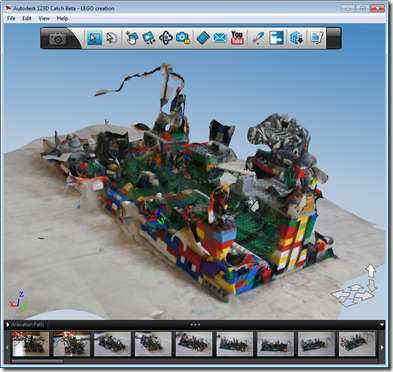The height and width of the screenshot is (372, 393).
Task: Click the solid white up navigation arrow
Action: (371, 271)
